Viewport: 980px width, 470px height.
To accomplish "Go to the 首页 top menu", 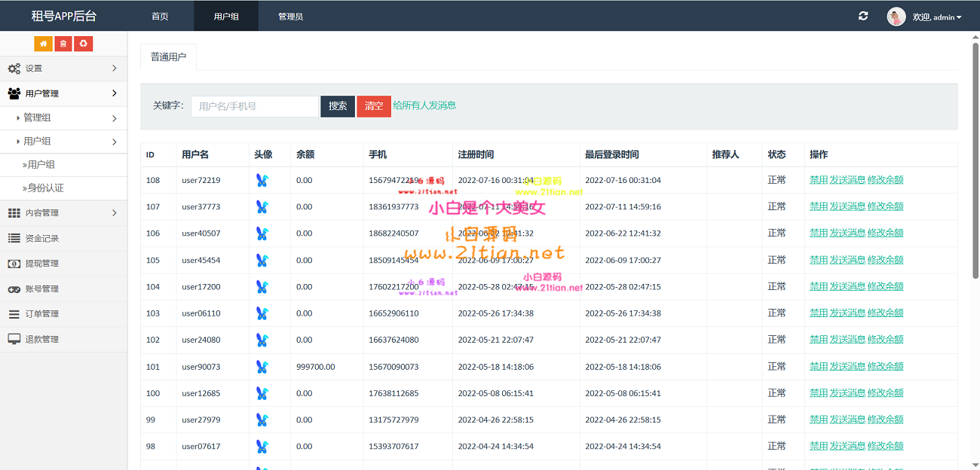I will tap(160, 16).
